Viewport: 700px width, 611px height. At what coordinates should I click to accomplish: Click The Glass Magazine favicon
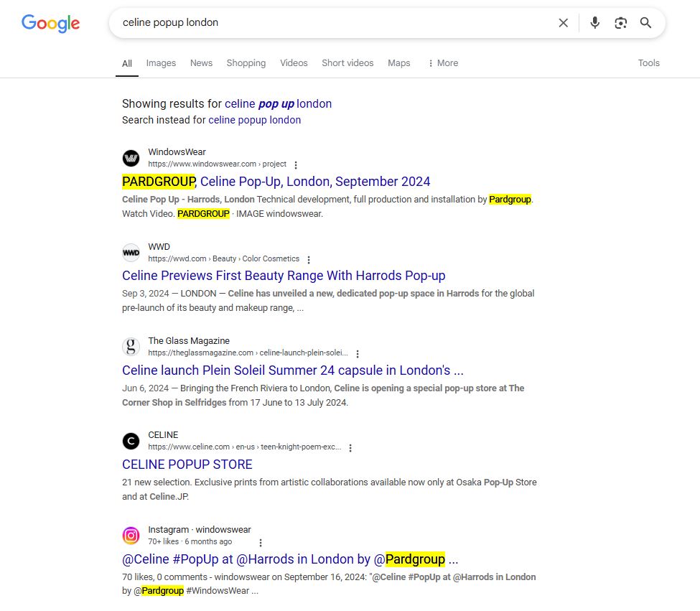pyautogui.click(x=131, y=347)
